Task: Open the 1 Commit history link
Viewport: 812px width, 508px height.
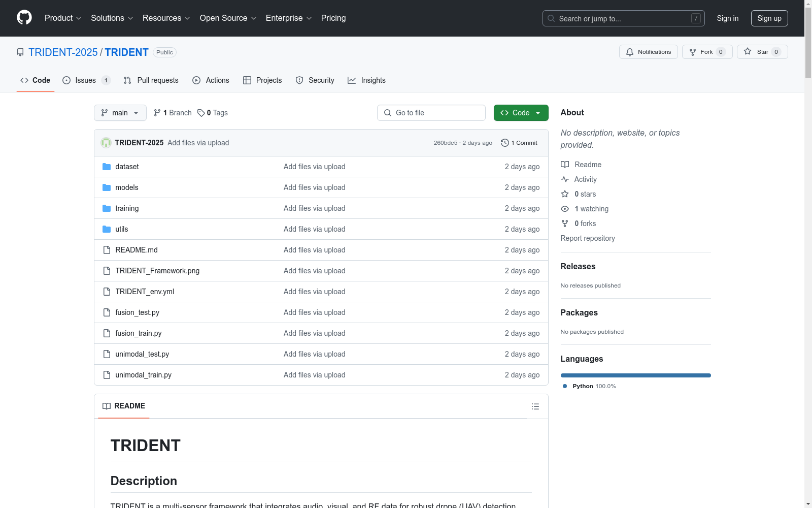Action: click(519, 143)
